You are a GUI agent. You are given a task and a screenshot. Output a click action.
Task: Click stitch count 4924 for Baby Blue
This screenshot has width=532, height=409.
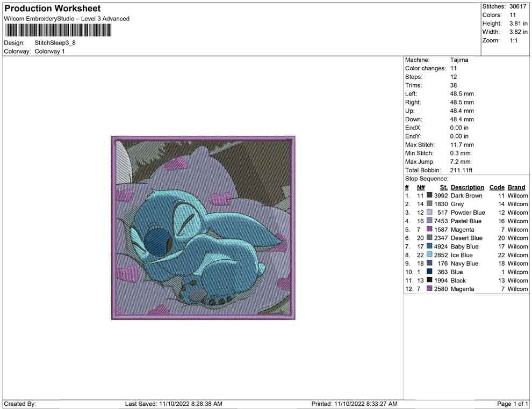click(x=441, y=246)
